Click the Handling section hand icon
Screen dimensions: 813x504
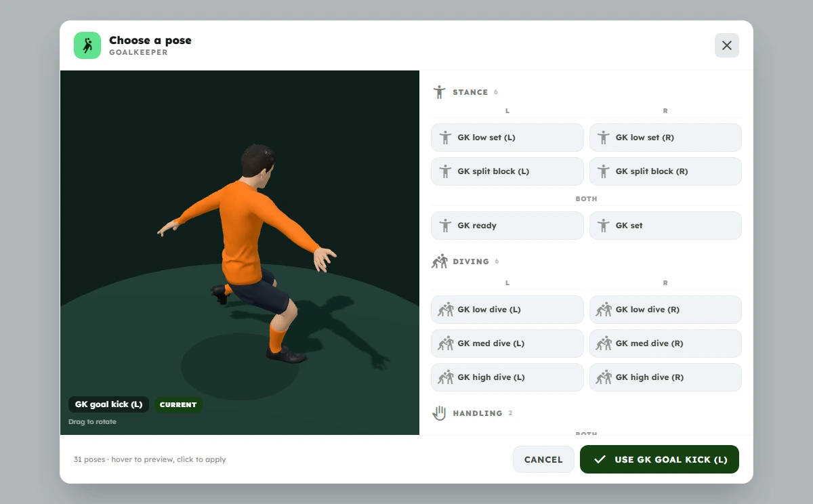(440, 413)
